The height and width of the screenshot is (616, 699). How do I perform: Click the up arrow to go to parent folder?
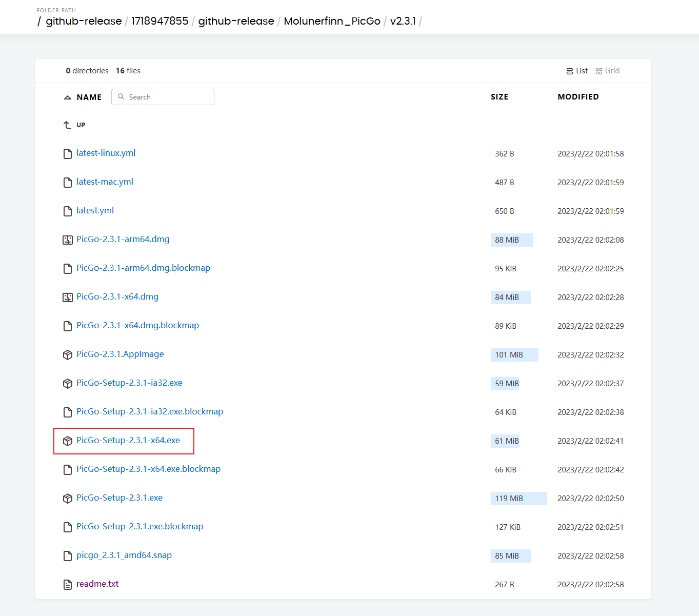click(x=67, y=124)
